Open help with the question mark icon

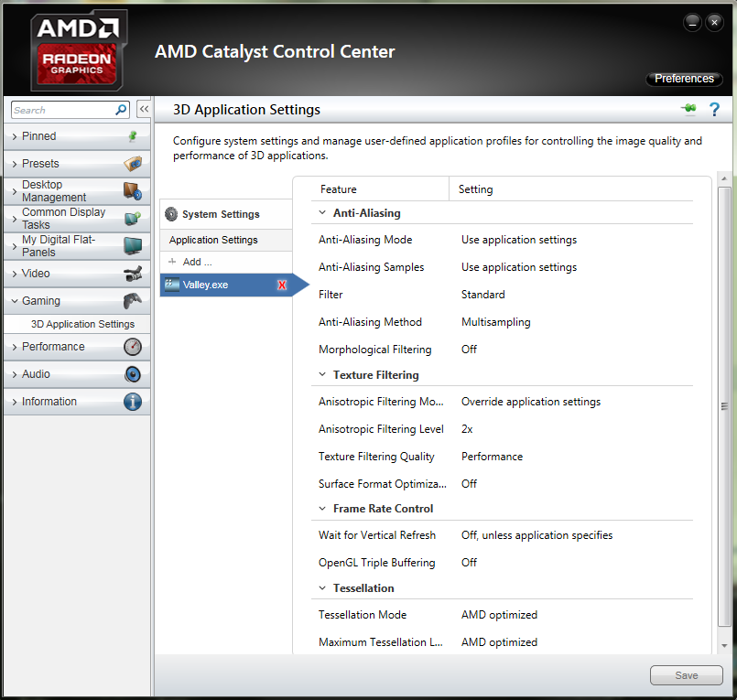(x=714, y=110)
